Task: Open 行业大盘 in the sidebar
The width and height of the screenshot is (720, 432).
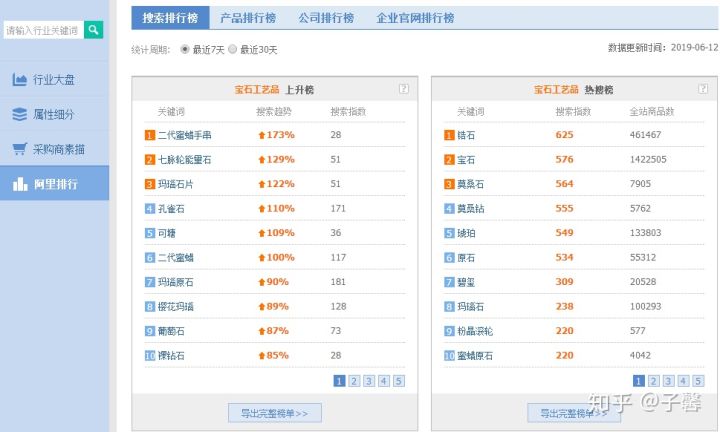Action: 54,80
